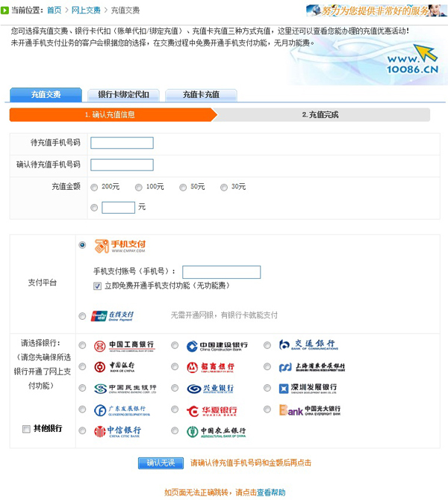Image resolution: width=448 pixels, height=500 pixels.
Task: Click the 中国建设银行 logo
Action: [x=217, y=346]
